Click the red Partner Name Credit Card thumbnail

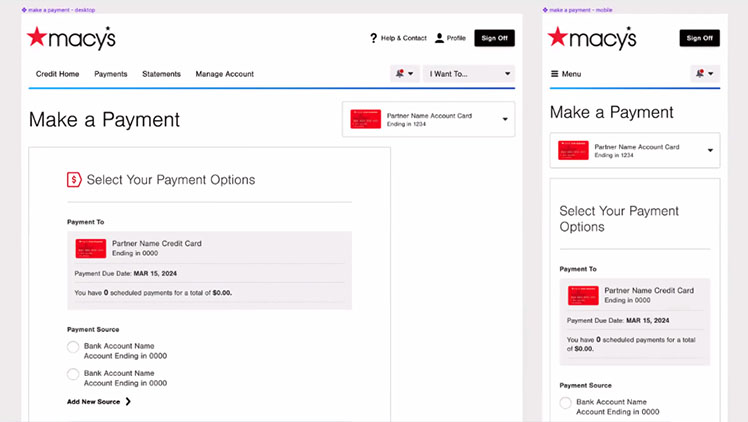coord(90,247)
